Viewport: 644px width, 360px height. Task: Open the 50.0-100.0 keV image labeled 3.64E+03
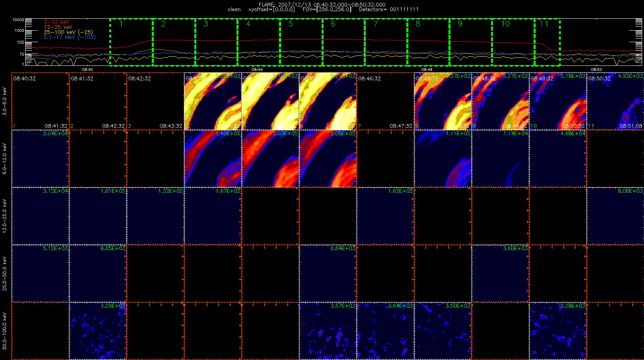pos(385,331)
